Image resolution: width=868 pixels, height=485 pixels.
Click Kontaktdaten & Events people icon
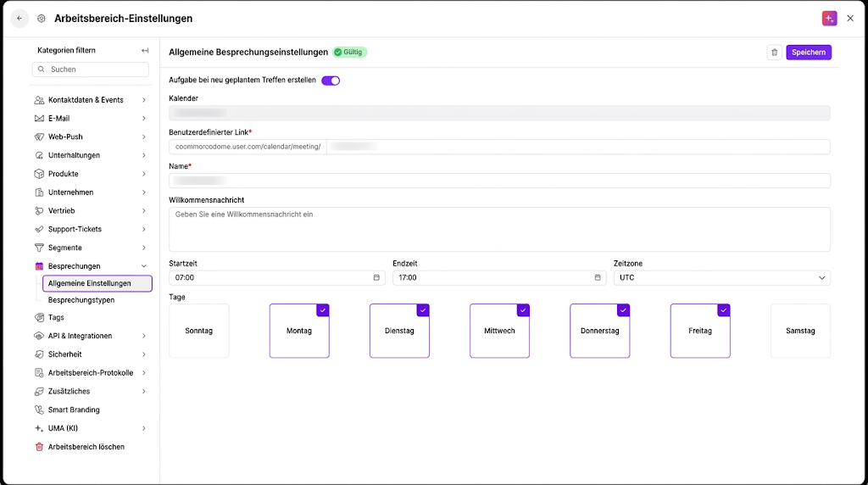pyautogui.click(x=39, y=100)
